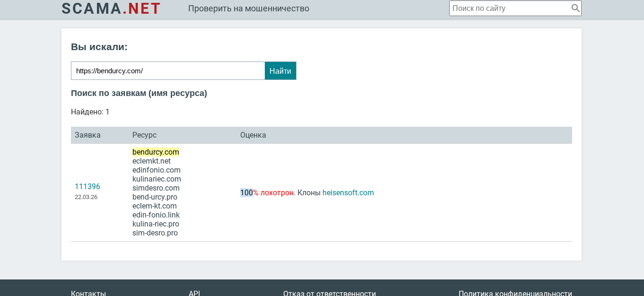The width and height of the screenshot is (644, 296).
Task: Click the 'Ресурс' column header
Action: click(144, 135)
